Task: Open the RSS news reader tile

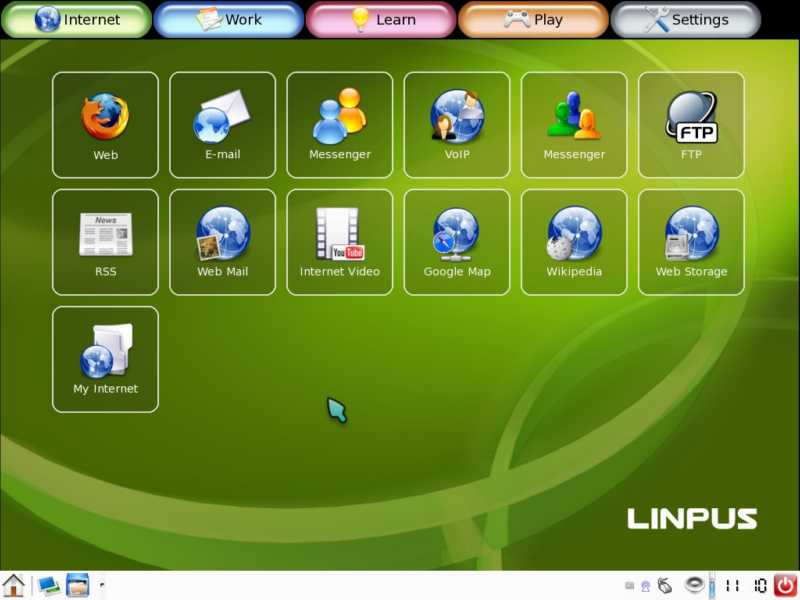Action: coord(105,242)
